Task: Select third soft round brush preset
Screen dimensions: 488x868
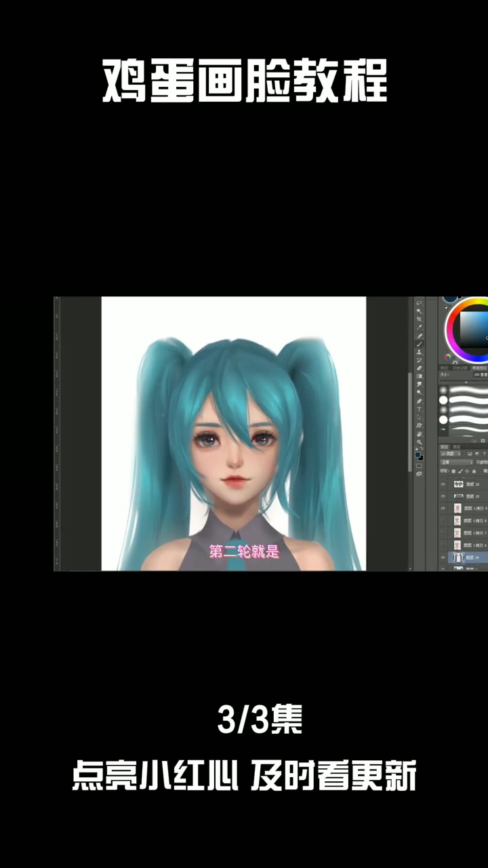Action: (443, 410)
